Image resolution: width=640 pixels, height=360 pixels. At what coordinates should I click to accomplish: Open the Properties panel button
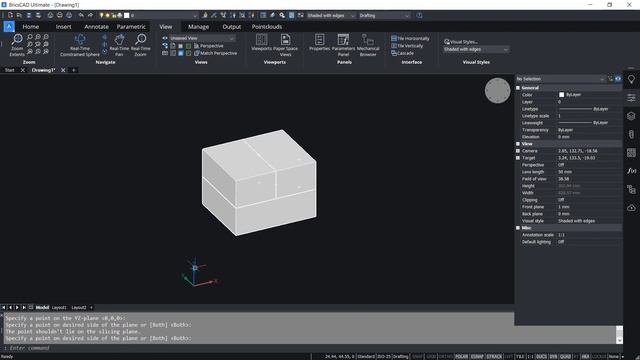(x=320, y=42)
